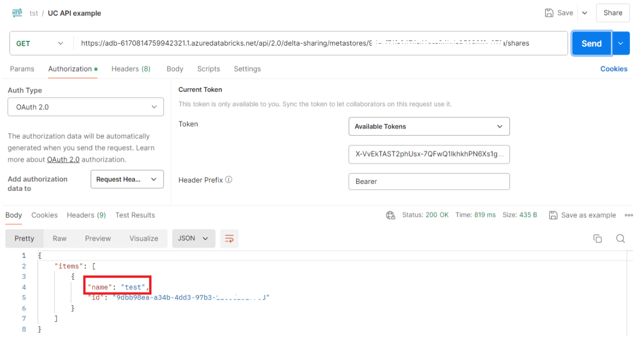Open the Test Results tab
644x350 pixels.
point(135,215)
